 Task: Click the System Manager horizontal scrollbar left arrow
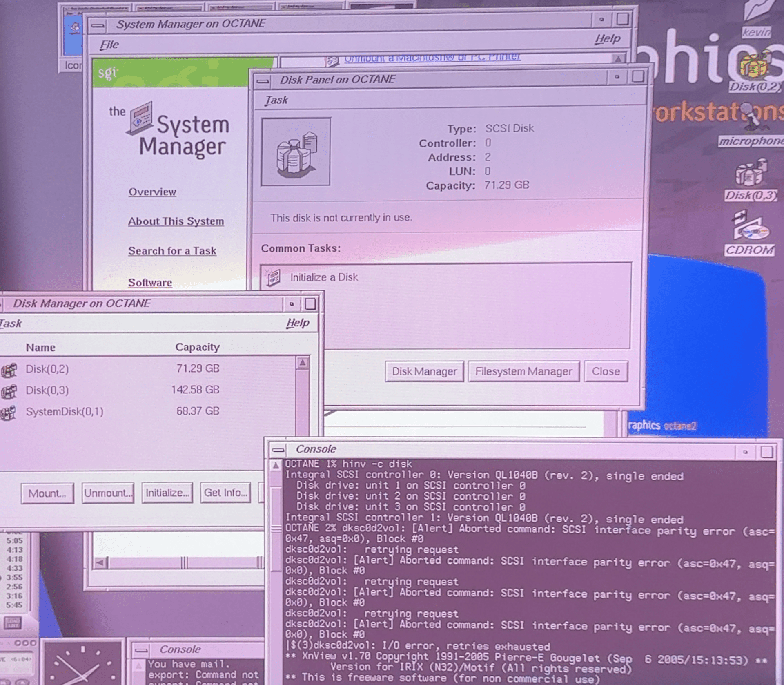[x=100, y=563]
